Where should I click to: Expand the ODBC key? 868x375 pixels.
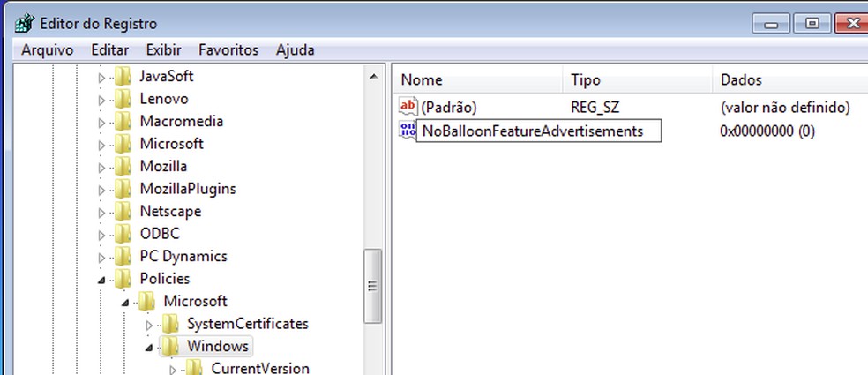(101, 236)
